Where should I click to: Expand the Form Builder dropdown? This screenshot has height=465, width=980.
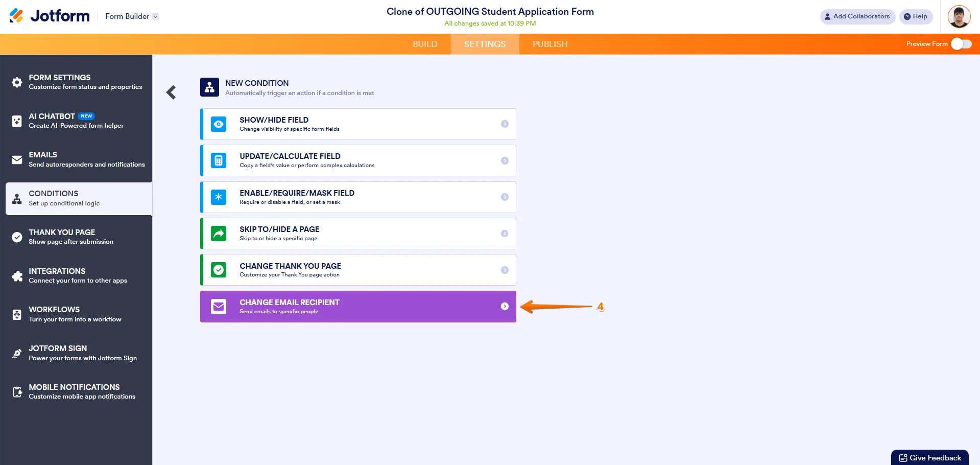(x=156, y=16)
